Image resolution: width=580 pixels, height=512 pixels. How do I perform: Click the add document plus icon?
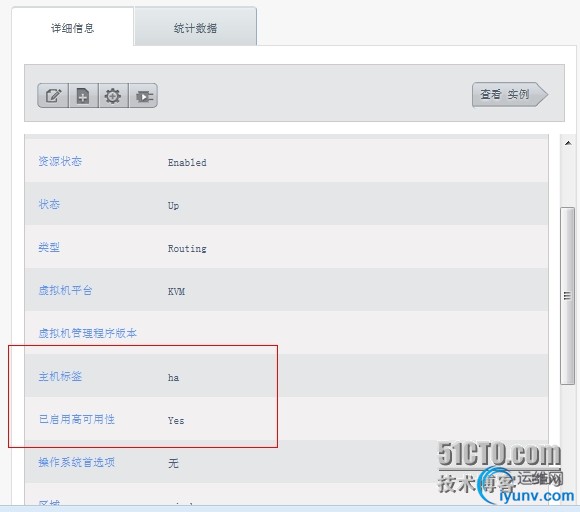83,96
